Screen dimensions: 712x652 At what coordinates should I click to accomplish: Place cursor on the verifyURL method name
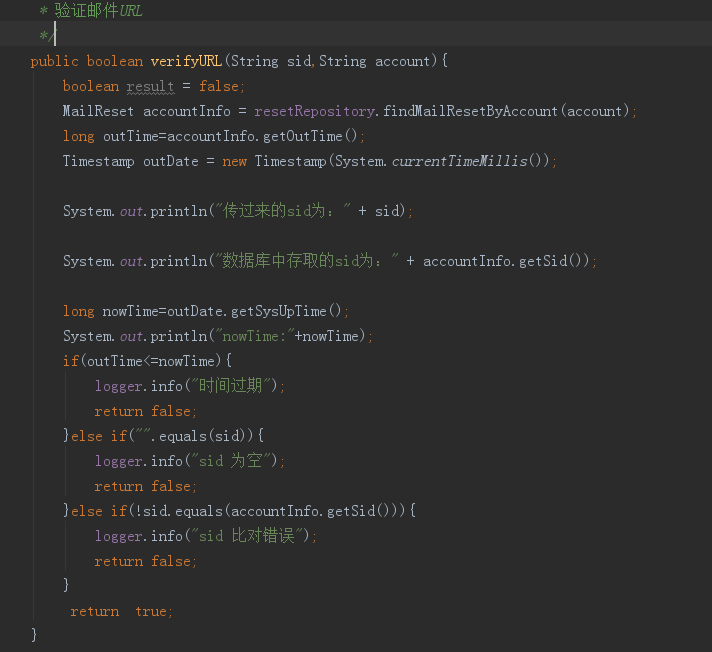(186, 61)
